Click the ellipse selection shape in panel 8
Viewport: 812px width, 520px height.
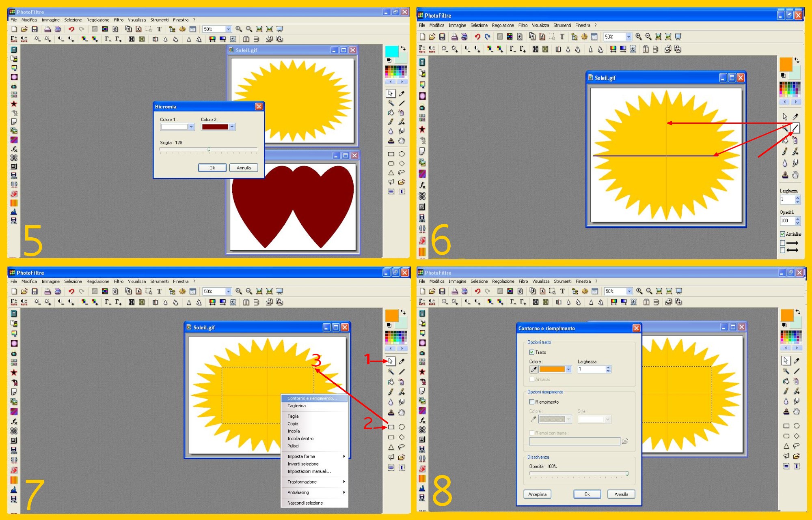(797, 426)
